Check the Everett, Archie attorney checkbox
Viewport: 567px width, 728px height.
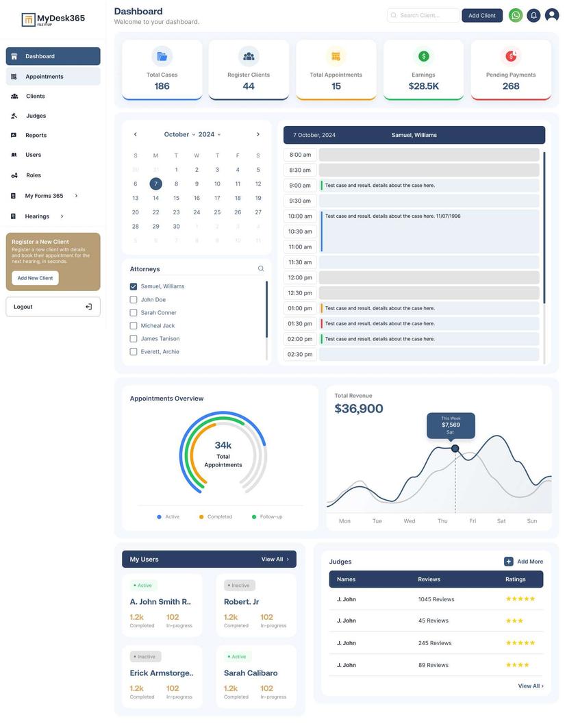pyautogui.click(x=134, y=351)
